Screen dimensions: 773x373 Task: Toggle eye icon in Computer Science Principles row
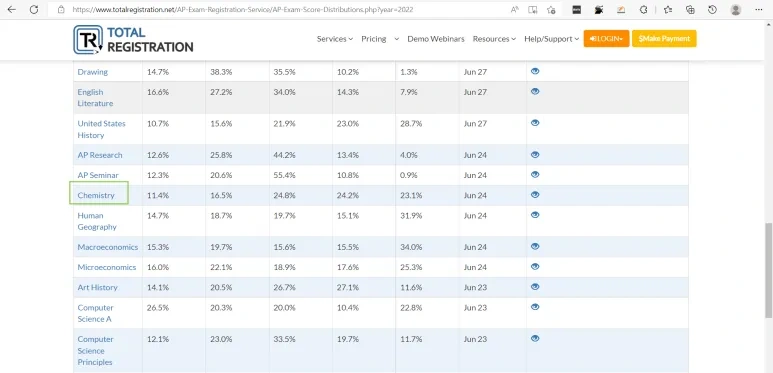(535, 339)
